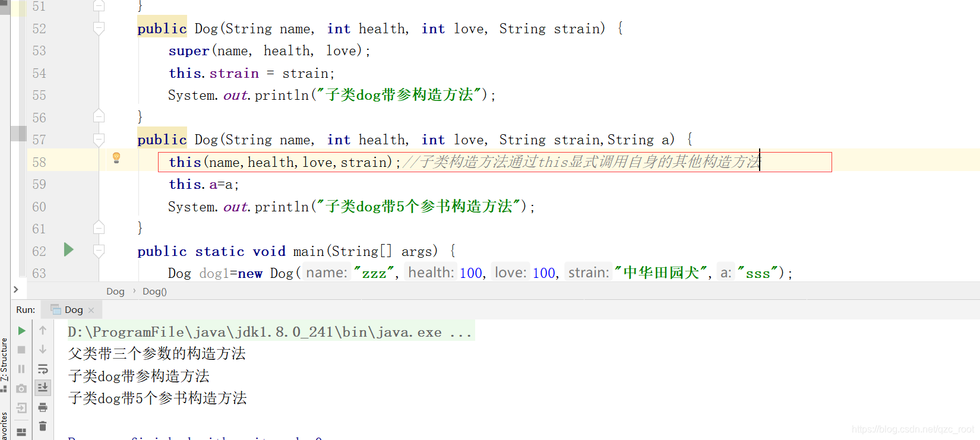Close the Dog run tab

click(91, 310)
